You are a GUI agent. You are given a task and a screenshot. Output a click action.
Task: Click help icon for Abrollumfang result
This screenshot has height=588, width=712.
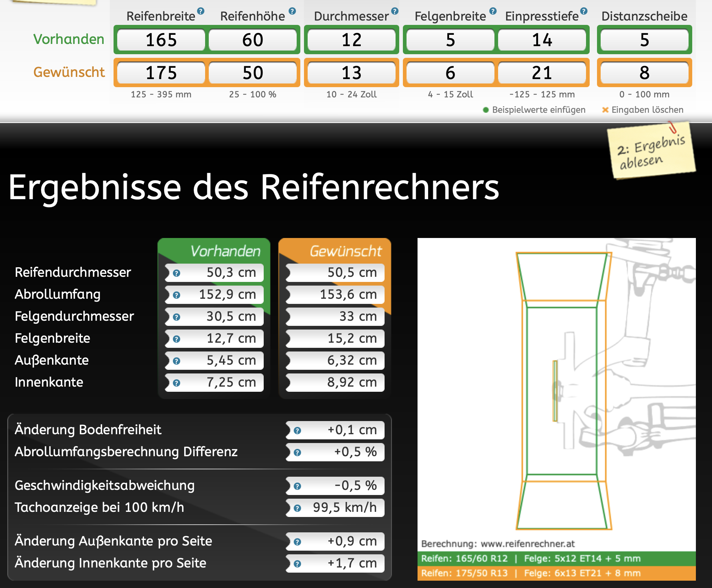tap(177, 295)
